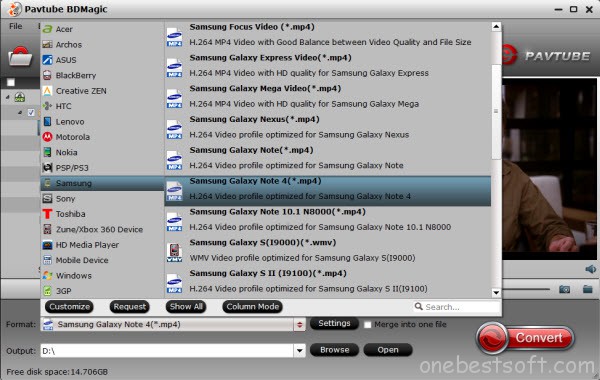This screenshot has height=380, width=600.
Task: Click scroll up arrow of profile list
Action: click(x=496, y=26)
